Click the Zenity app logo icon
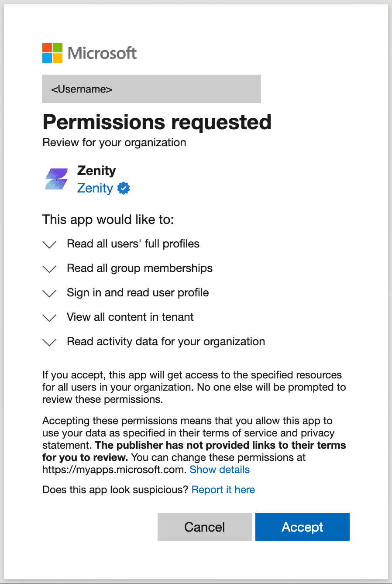Viewport: 392px width, 584px height. click(57, 179)
